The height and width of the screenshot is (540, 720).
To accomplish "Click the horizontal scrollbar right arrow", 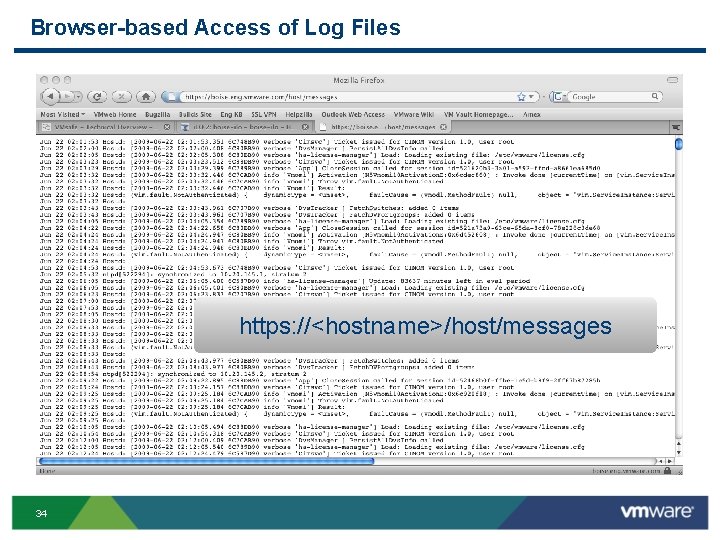I will pos(670,461).
